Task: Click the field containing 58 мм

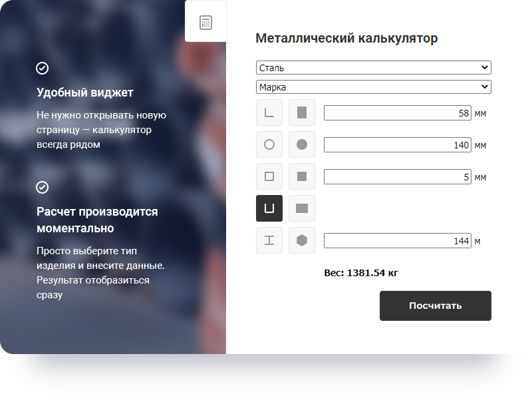Action: click(x=397, y=113)
